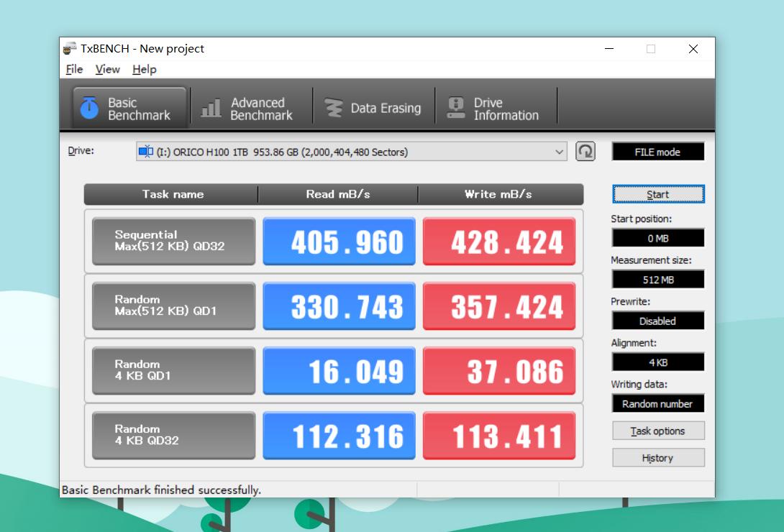The height and width of the screenshot is (532, 784).
Task: Open the History button
Action: (657, 458)
